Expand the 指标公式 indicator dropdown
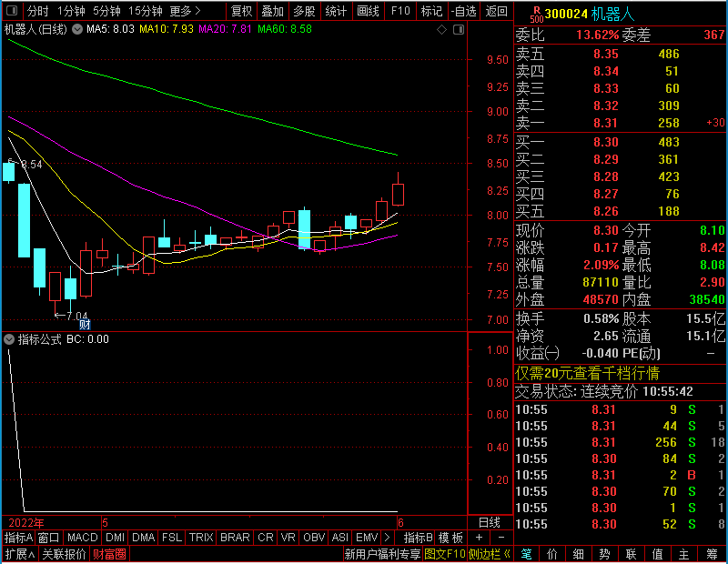The height and width of the screenshot is (564, 728). 9,339
